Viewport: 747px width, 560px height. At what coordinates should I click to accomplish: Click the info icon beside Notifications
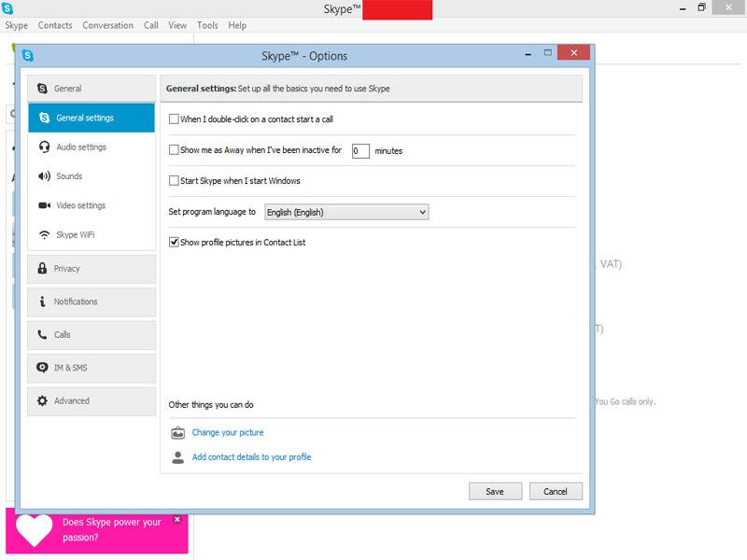point(42,301)
